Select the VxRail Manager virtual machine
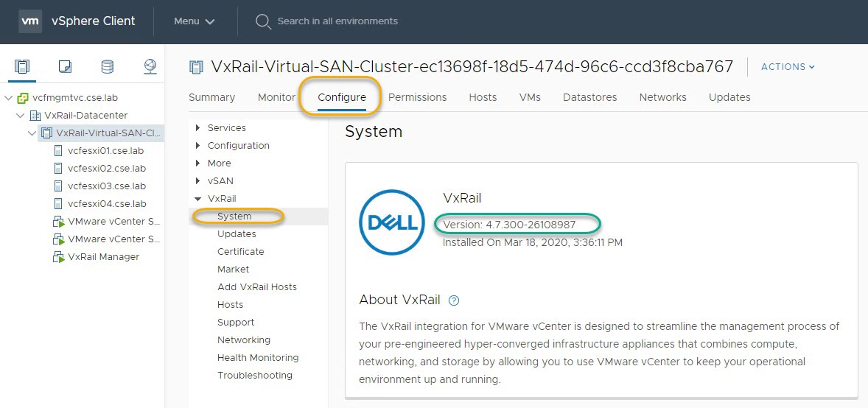Image resolution: width=868 pixels, height=408 pixels. (x=103, y=257)
